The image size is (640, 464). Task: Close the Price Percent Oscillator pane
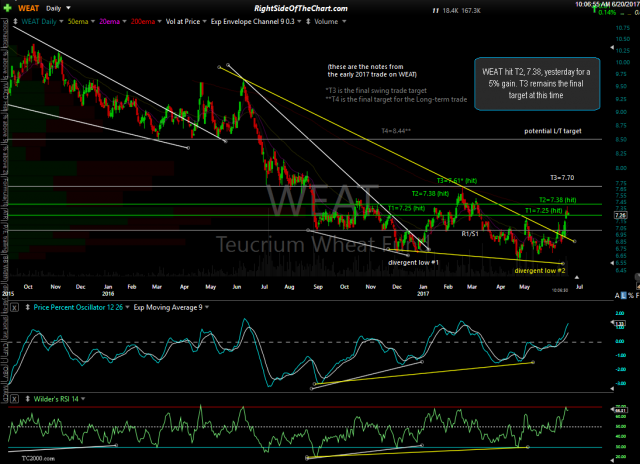14,308
